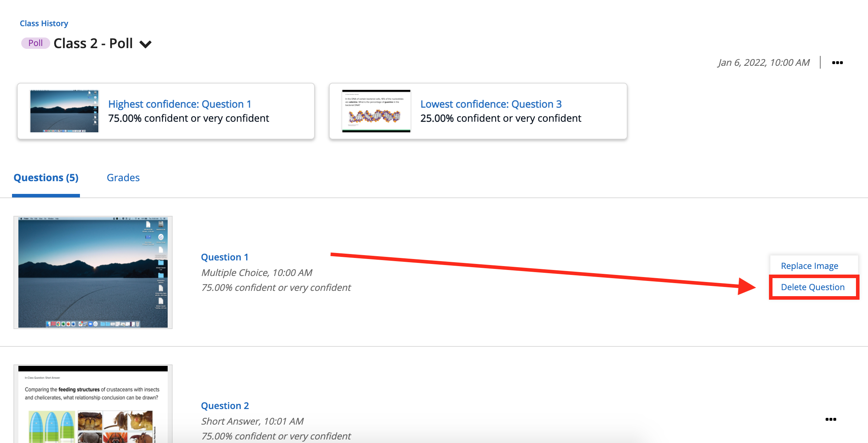868x443 pixels.
Task: Open Question 1 details
Action: pos(225,257)
